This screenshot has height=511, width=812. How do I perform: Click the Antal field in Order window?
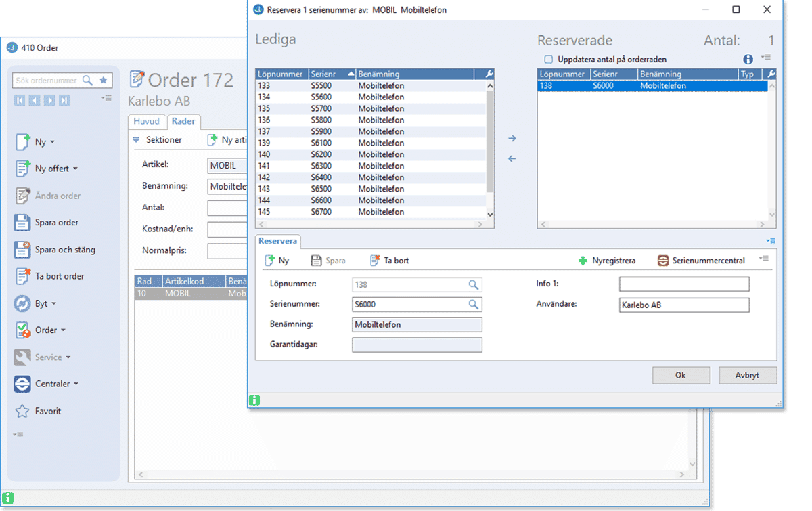227,208
